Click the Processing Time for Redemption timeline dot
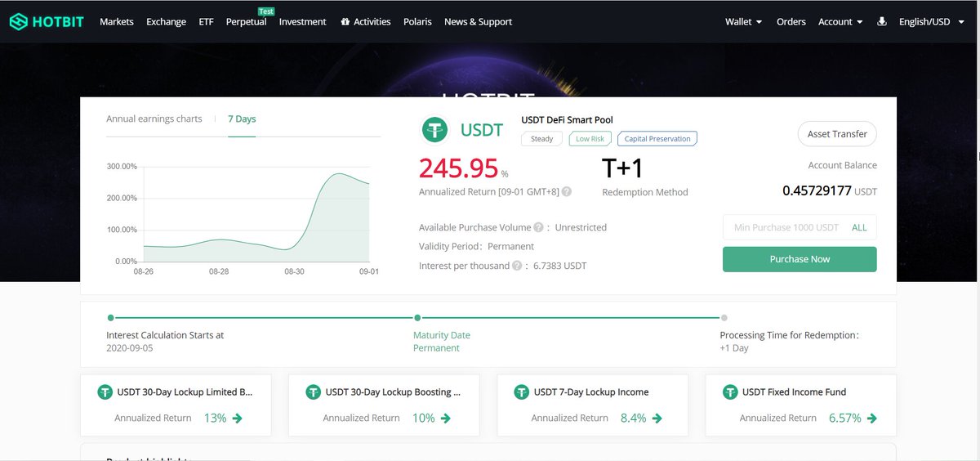Viewport: 980px width, 461px height. tap(724, 317)
